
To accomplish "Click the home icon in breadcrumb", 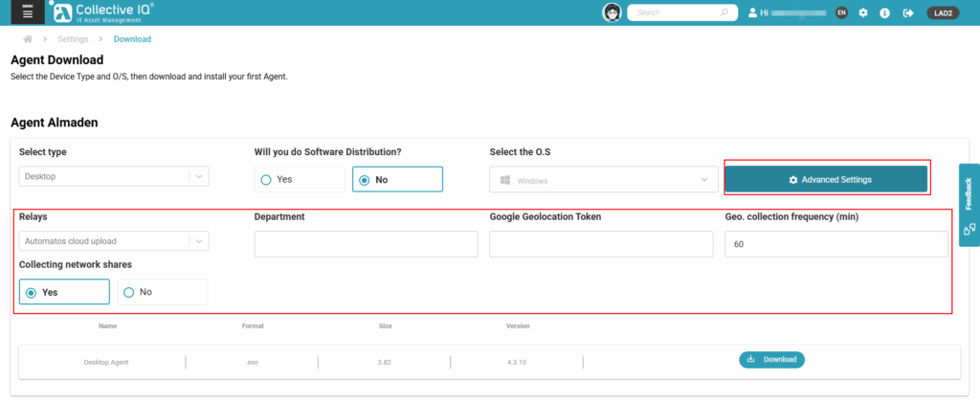I will [29, 39].
